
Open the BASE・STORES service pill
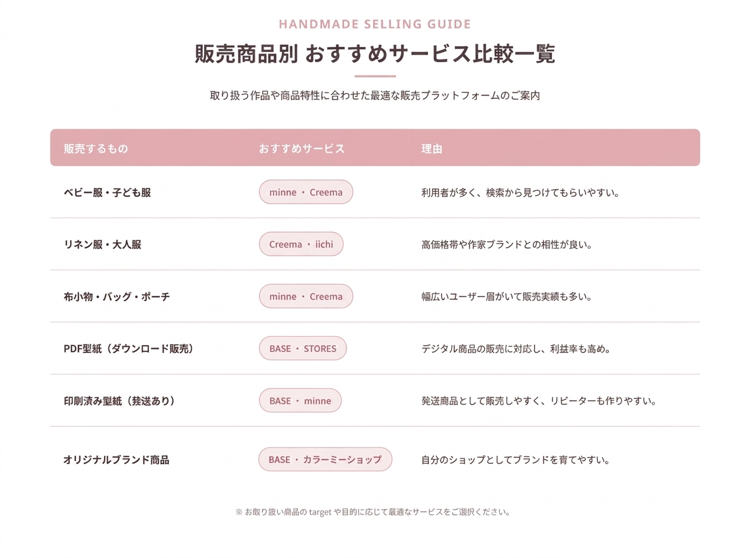(x=303, y=348)
